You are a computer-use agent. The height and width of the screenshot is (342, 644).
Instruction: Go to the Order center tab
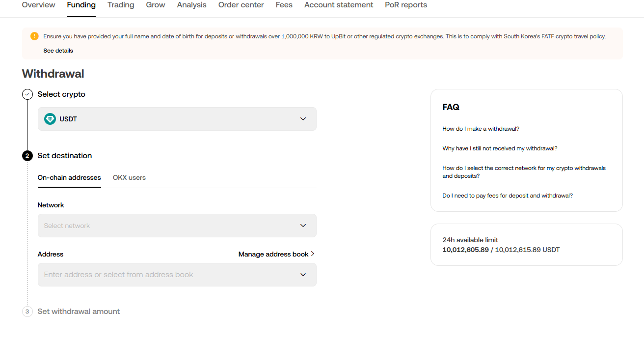[x=241, y=5]
